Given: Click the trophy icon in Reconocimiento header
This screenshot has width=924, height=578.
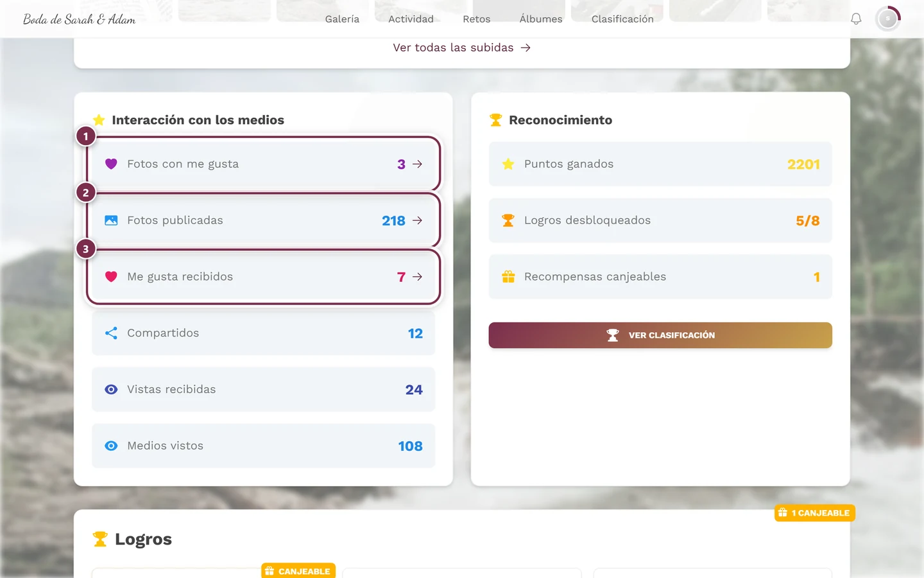Looking at the screenshot, I should (495, 120).
